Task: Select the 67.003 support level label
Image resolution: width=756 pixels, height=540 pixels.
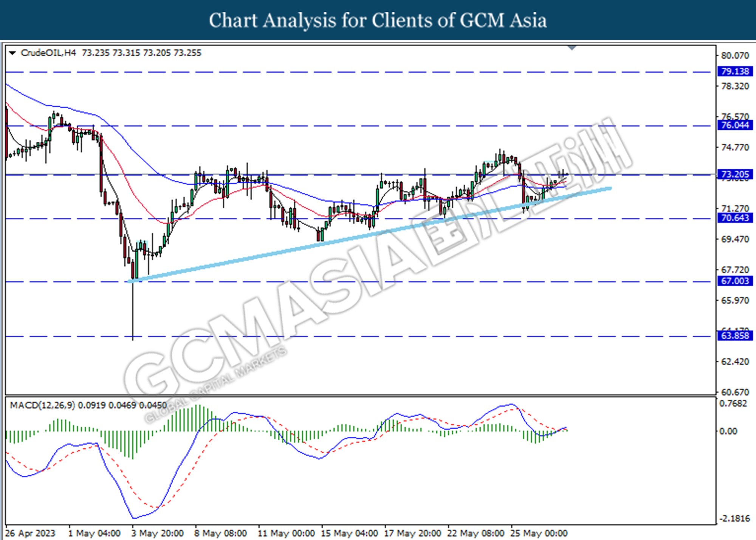Action: coord(735,281)
